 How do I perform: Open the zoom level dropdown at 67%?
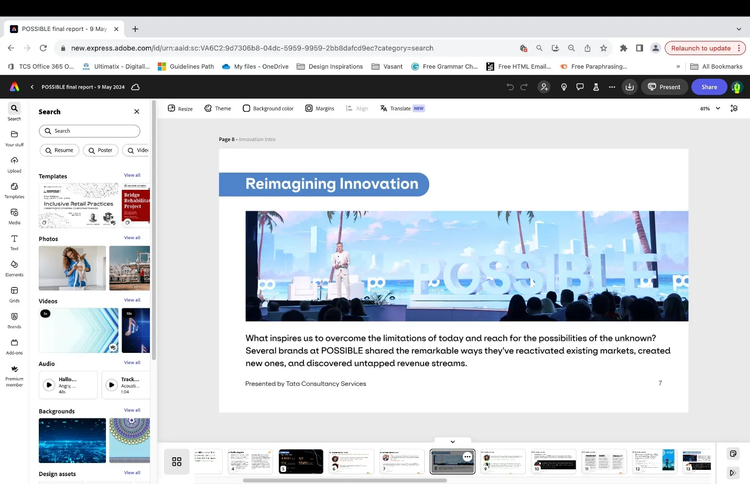[x=708, y=108]
